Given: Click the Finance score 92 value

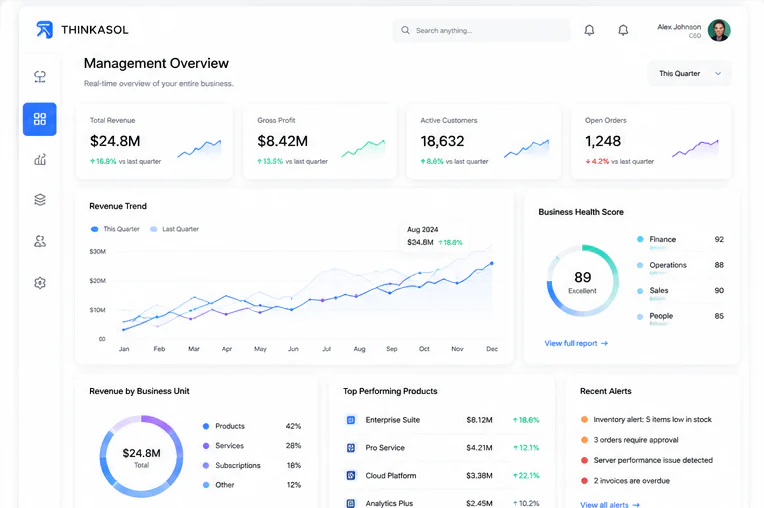Looking at the screenshot, I should pos(719,239).
